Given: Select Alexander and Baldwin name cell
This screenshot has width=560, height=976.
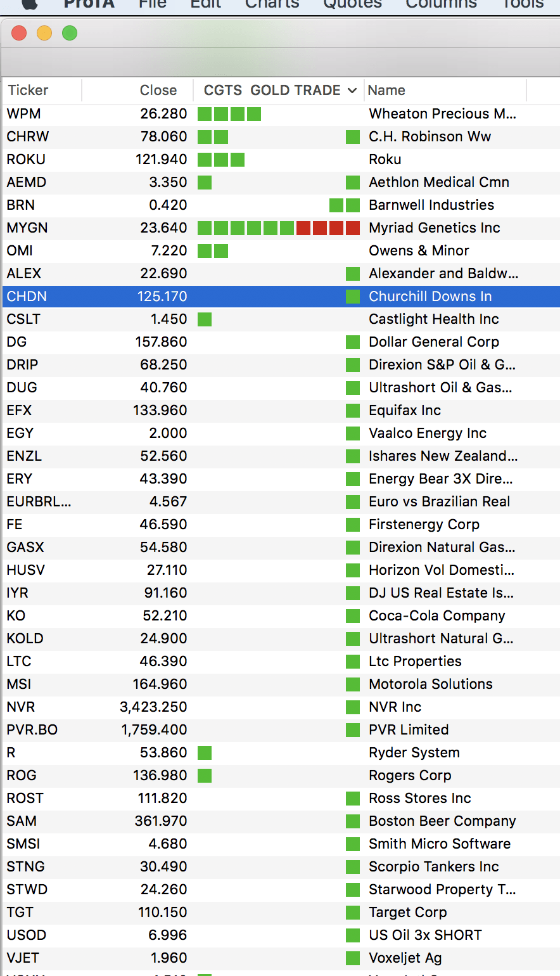Looking at the screenshot, I should pos(443,273).
